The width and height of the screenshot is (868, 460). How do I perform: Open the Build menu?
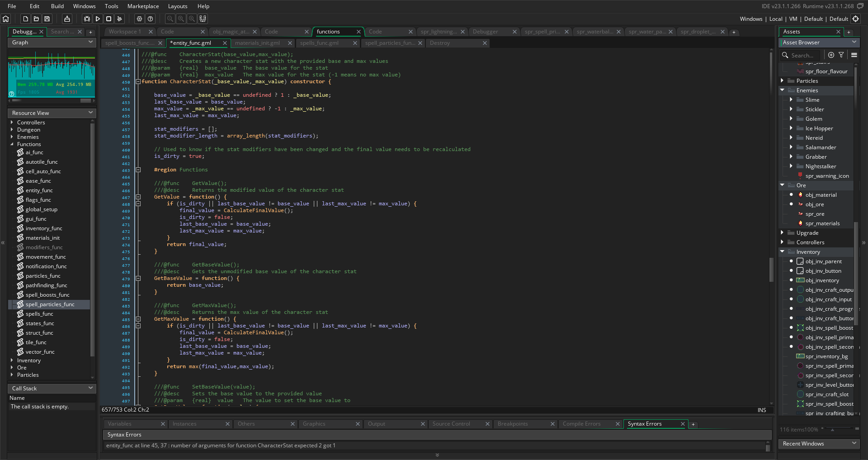coord(57,6)
